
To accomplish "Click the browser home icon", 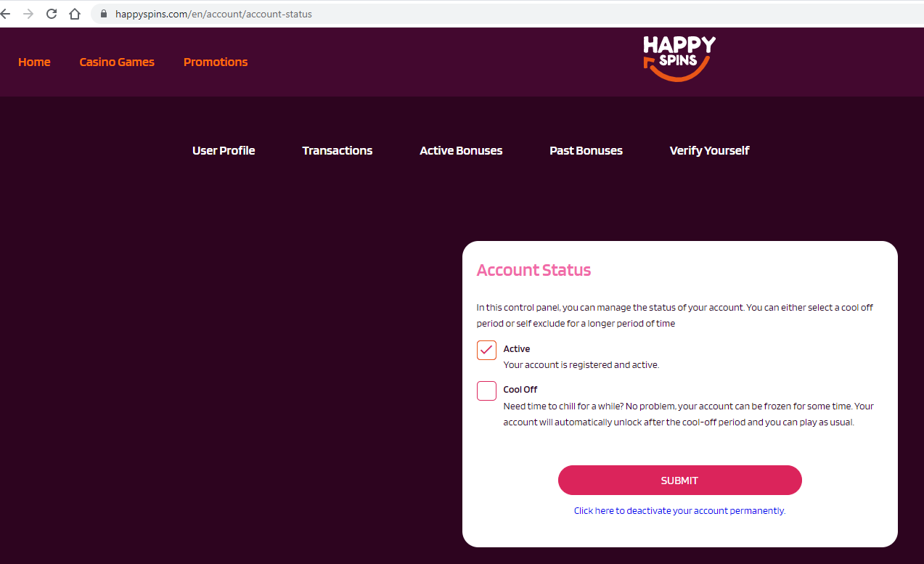I will 75,14.
